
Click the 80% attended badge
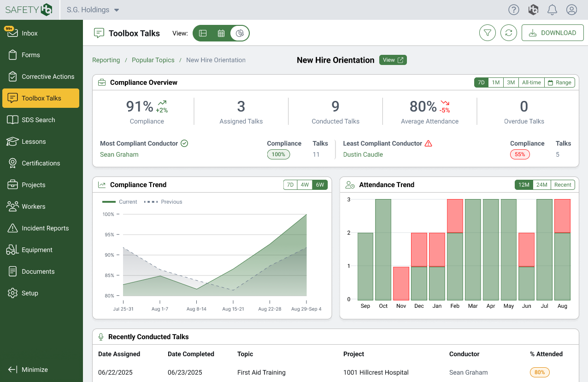point(540,372)
